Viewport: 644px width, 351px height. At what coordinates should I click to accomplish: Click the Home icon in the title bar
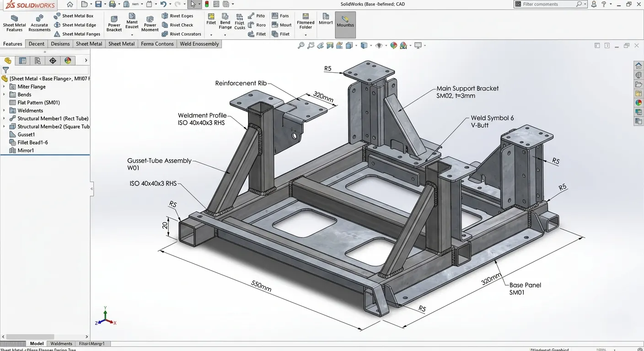click(70, 5)
